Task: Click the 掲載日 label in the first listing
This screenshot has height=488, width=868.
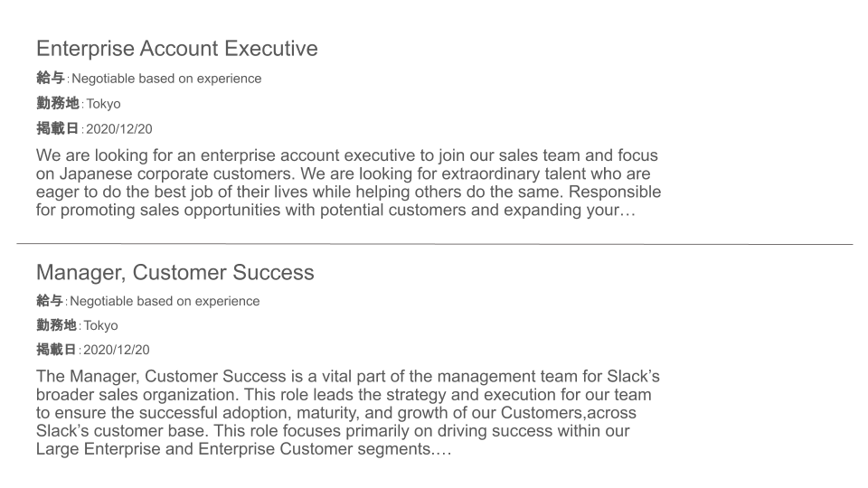Action: 58,129
